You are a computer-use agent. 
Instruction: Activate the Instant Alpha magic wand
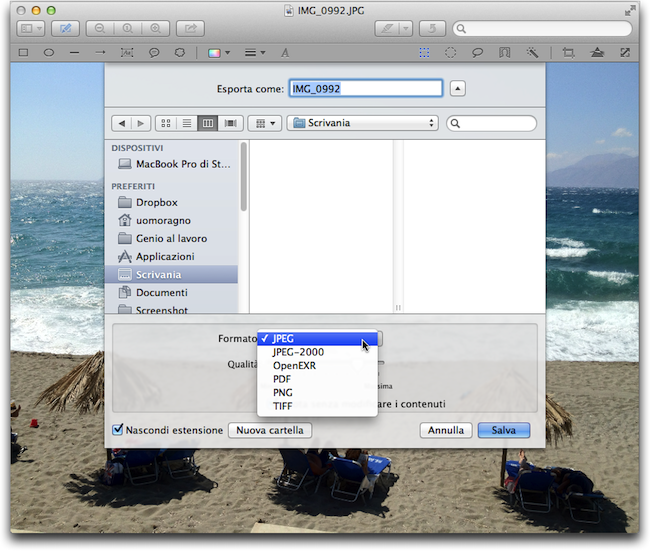(532, 51)
